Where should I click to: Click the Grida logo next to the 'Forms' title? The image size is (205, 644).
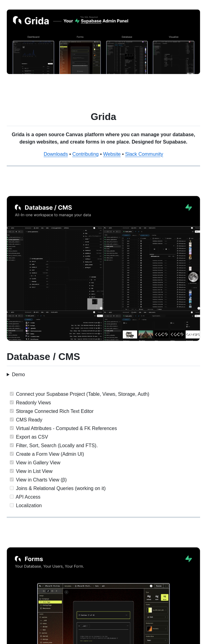tap(18, 559)
